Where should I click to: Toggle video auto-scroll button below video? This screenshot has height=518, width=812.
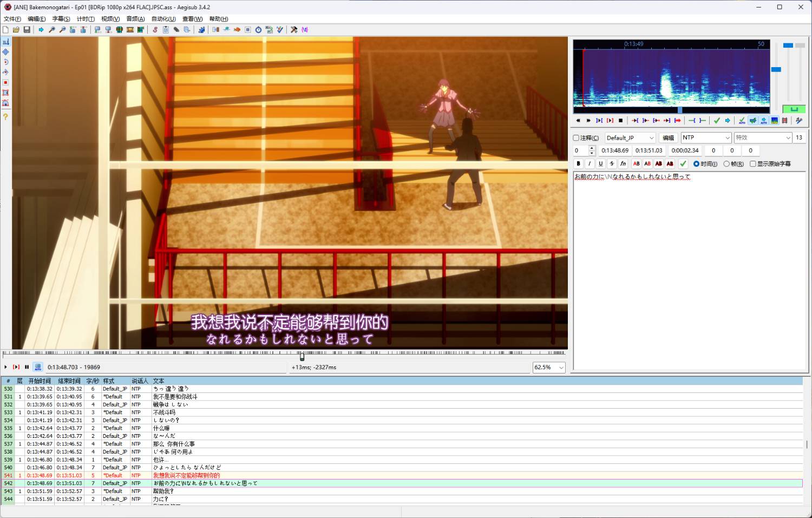(38, 367)
